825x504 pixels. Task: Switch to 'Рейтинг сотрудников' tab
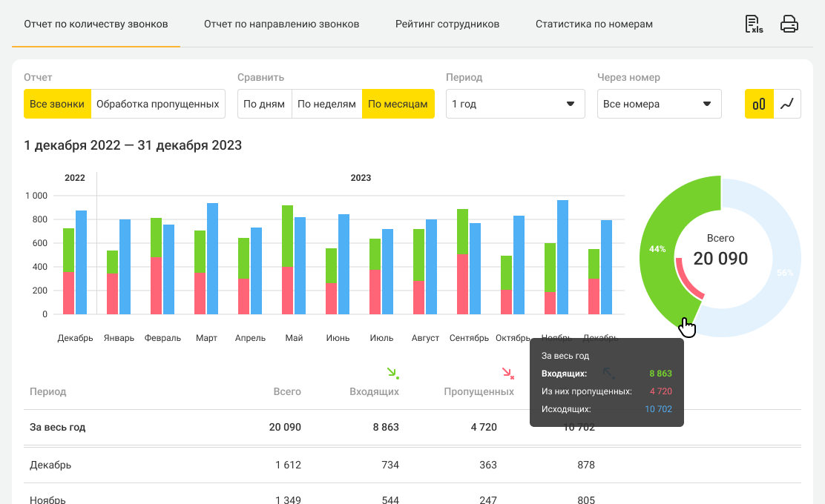pyautogui.click(x=447, y=24)
